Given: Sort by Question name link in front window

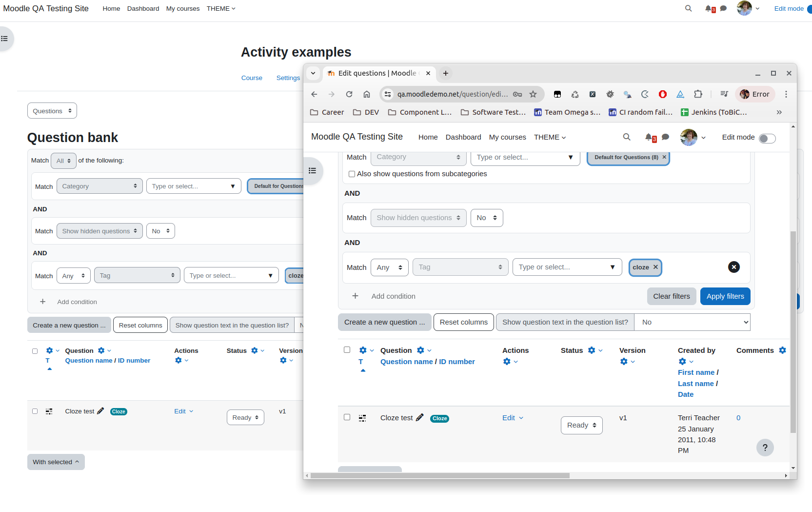Looking at the screenshot, I should [407, 362].
